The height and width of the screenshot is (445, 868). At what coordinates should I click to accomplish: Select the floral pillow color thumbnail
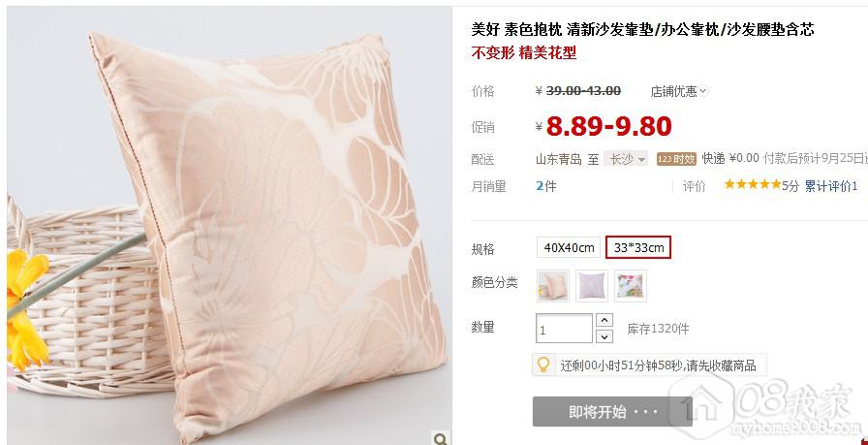(x=631, y=286)
